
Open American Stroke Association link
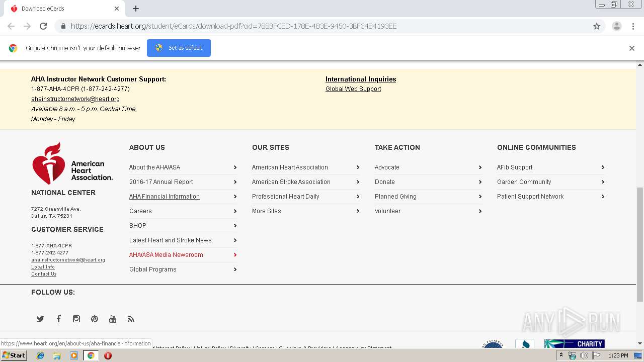(291, 182)
